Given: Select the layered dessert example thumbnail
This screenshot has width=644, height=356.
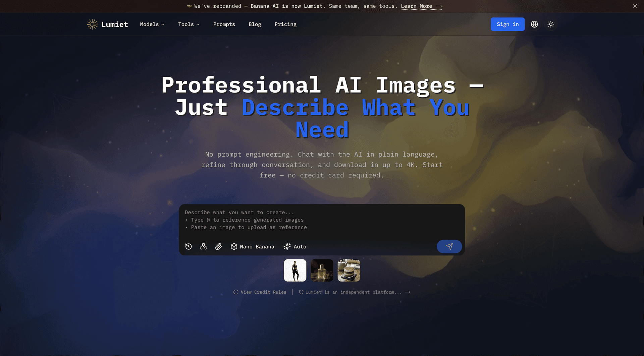Looking at the screenshot, I should pyautogui.click(x=349, y=270).
